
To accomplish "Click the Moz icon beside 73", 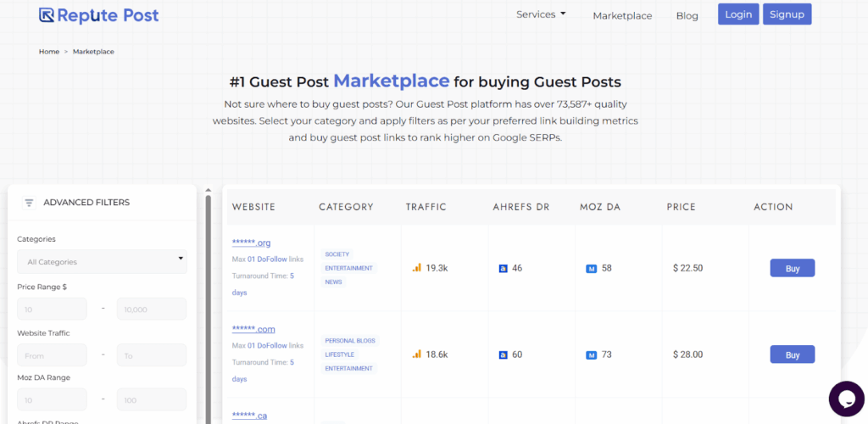I will (x=591, y=355).
